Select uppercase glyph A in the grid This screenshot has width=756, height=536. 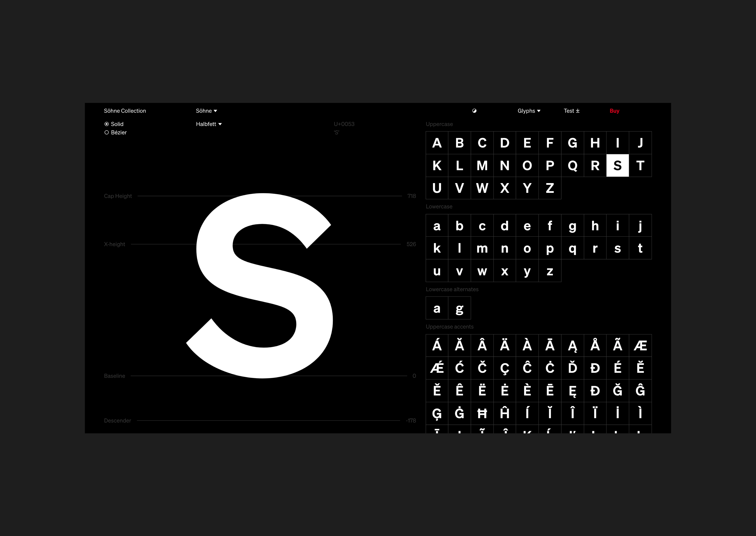click(437, 143)
